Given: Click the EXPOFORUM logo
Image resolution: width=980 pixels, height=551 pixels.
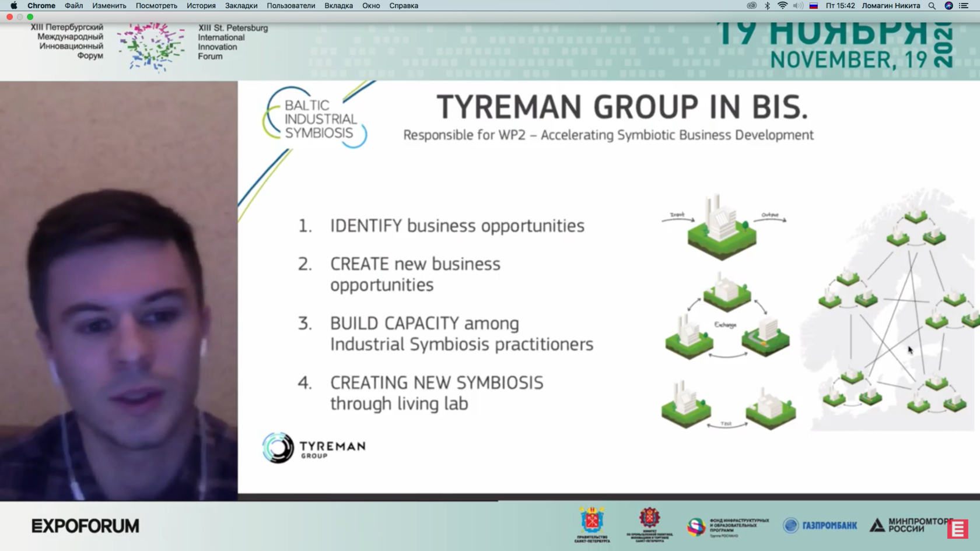Looking at the screenshot, I should coord(85,526).
